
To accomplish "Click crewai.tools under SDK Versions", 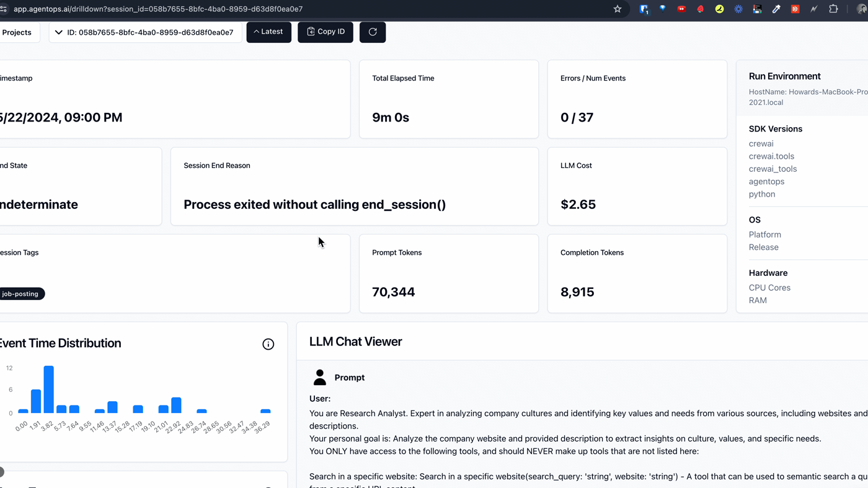I will 771,156.
